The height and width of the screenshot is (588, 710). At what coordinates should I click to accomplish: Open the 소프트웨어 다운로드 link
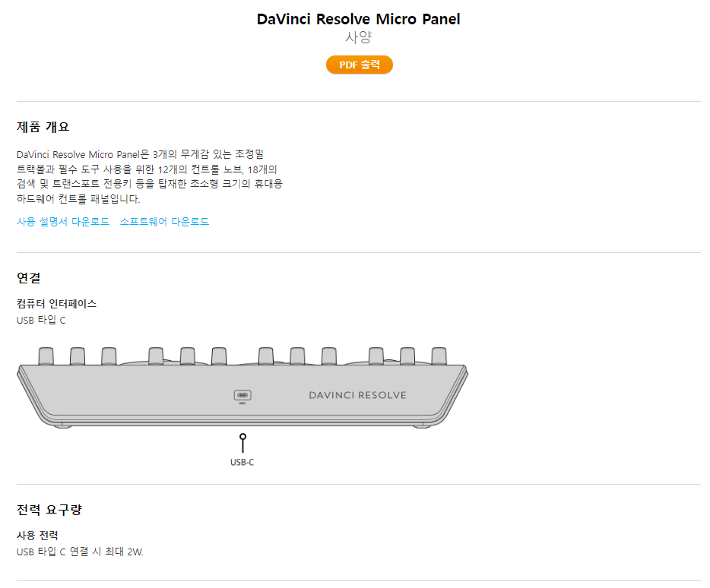click(x=164, y=222)
